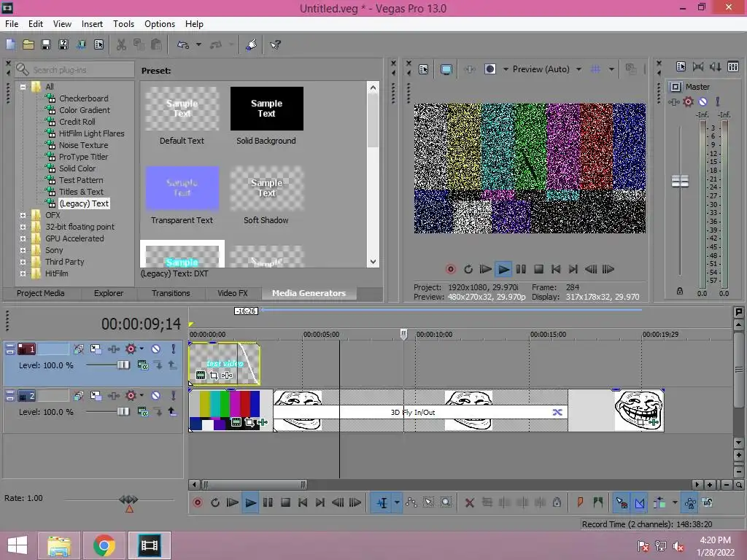
Task: Toggle Solo on video track 1
Action: (174, 349)
